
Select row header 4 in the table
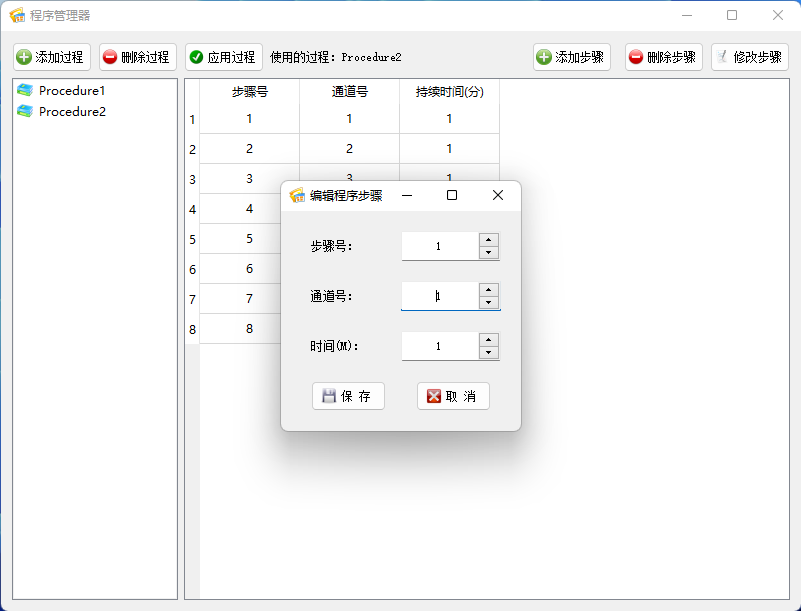192,209
